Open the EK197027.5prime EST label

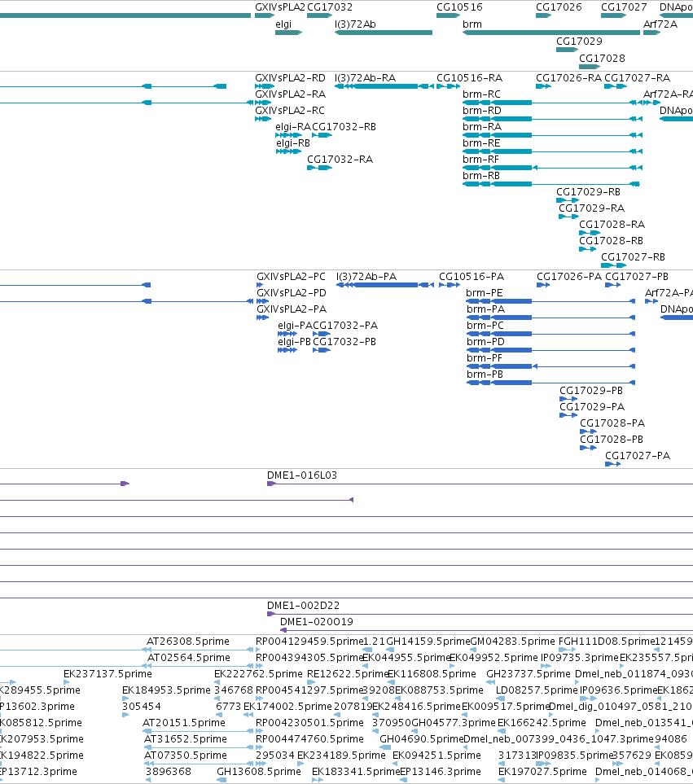(542, 772)
